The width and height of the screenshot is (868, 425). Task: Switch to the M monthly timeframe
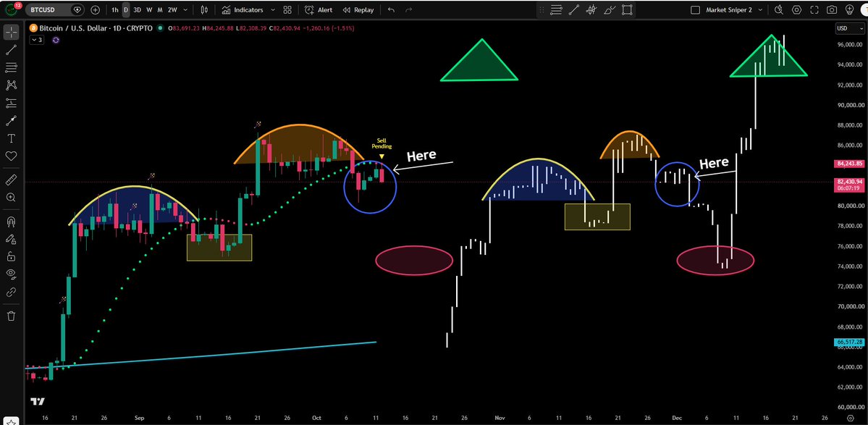coord(160,10)
